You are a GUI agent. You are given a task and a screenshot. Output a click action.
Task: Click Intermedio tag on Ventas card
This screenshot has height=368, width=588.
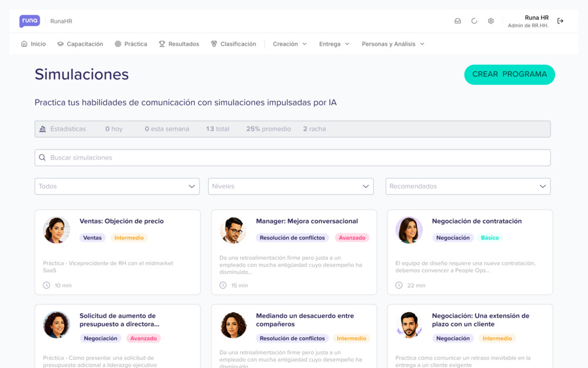click(129, 238)
